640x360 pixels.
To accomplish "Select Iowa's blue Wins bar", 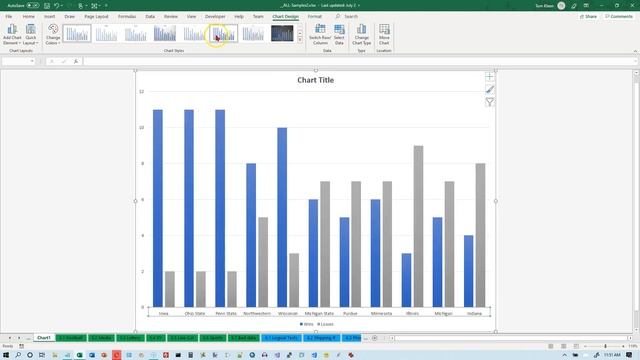I will (158, 208).
